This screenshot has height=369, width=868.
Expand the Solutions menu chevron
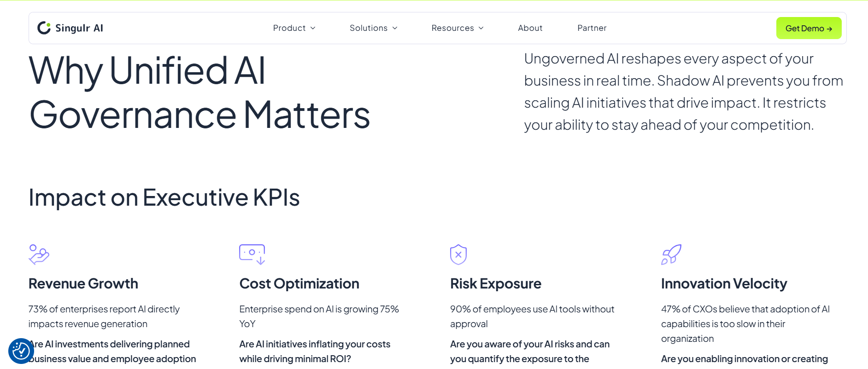click(395, 28)
